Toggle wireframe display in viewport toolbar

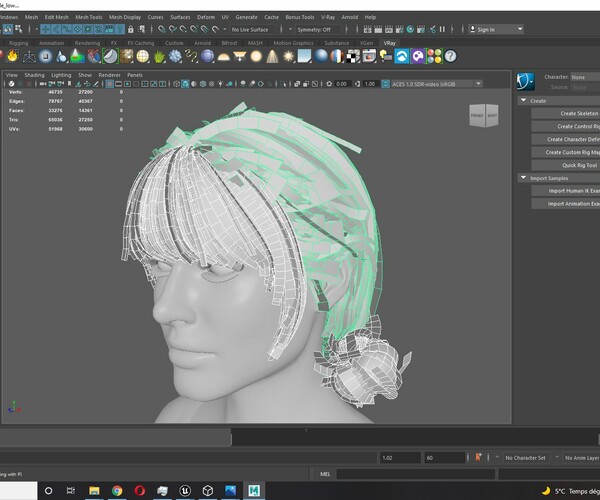click(176, 84)
